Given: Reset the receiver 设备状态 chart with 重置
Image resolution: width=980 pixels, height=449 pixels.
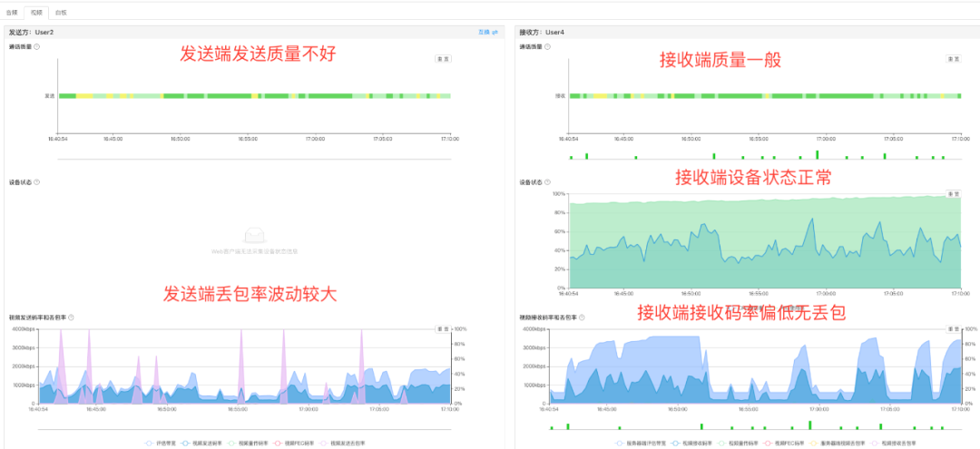Looking at the screenshot, I should [x=953, y=194].
